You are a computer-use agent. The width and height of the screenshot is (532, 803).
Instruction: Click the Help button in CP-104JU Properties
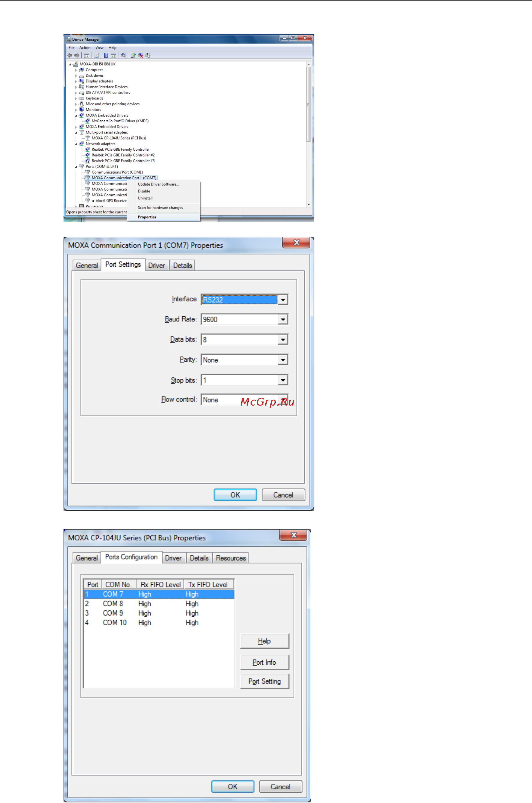point(265,641)
